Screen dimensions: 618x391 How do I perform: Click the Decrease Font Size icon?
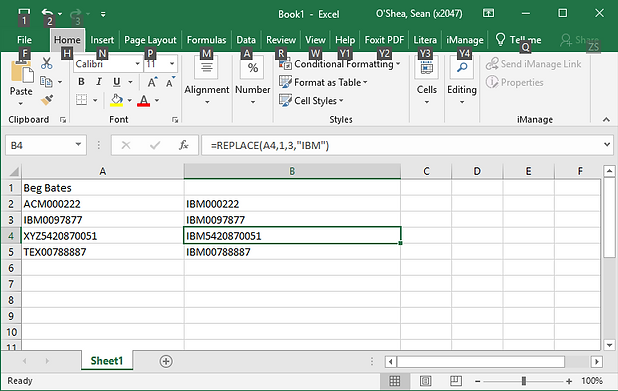[x=170, y=82]
